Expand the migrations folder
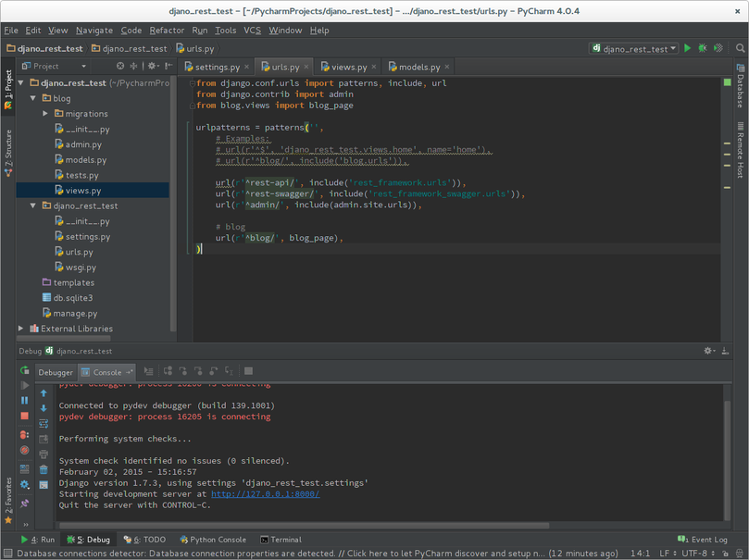The height and width of the screenshot is (560, 749). point(45,114)
